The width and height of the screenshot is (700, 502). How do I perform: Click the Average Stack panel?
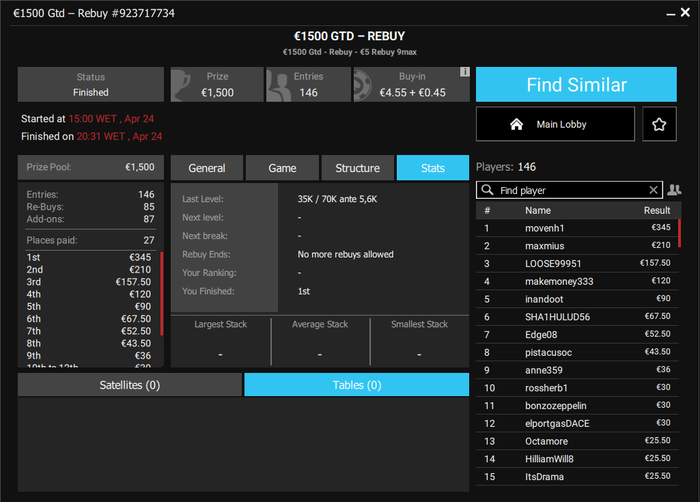pos(320,340)
